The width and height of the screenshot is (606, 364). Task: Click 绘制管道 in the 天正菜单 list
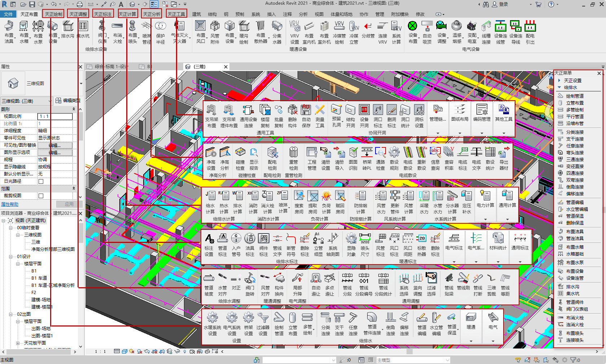[575, 96]
